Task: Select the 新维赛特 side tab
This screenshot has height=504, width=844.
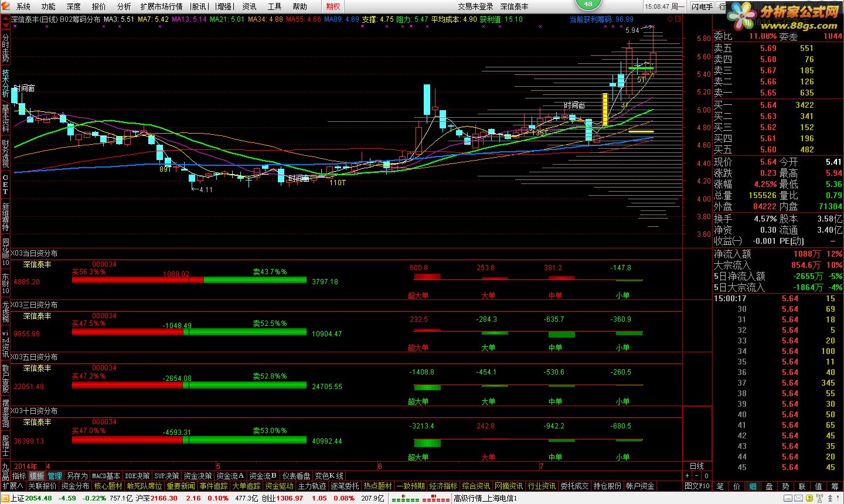Action: pos(5,217)
